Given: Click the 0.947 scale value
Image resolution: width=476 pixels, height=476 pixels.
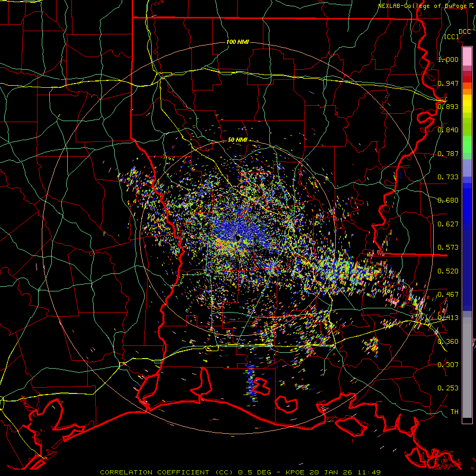Looking at the screenshot, I should coord(448,83).
